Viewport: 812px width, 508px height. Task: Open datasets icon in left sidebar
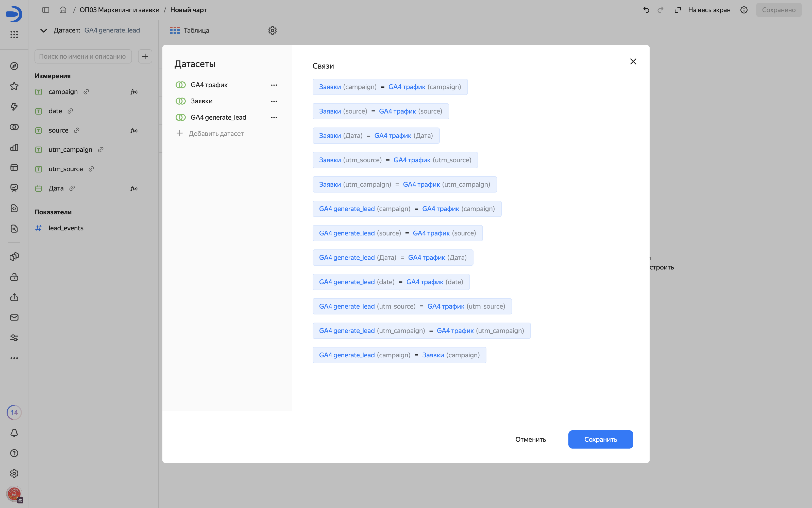(x=14, y=127)
